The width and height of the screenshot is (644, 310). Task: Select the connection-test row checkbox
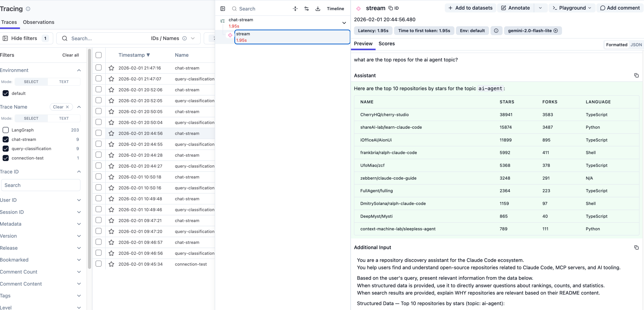coord(99,264)
